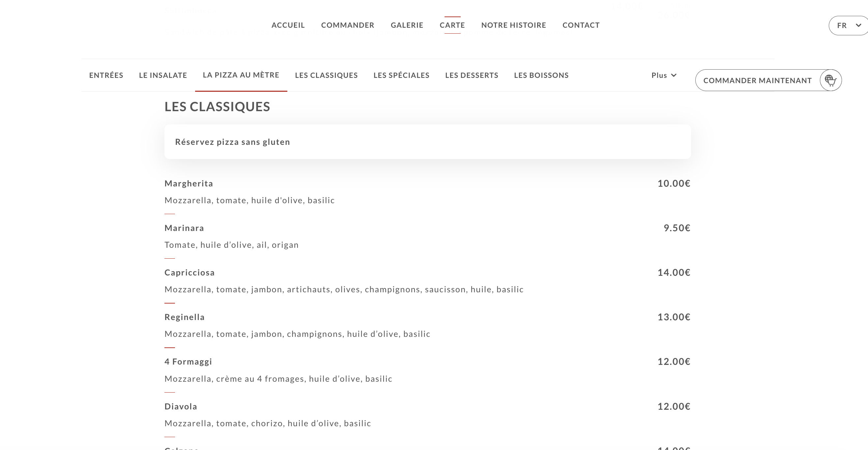868x450 pixels.
Task: Select La Pizza au Mètre tab
Action: [241, 75]
